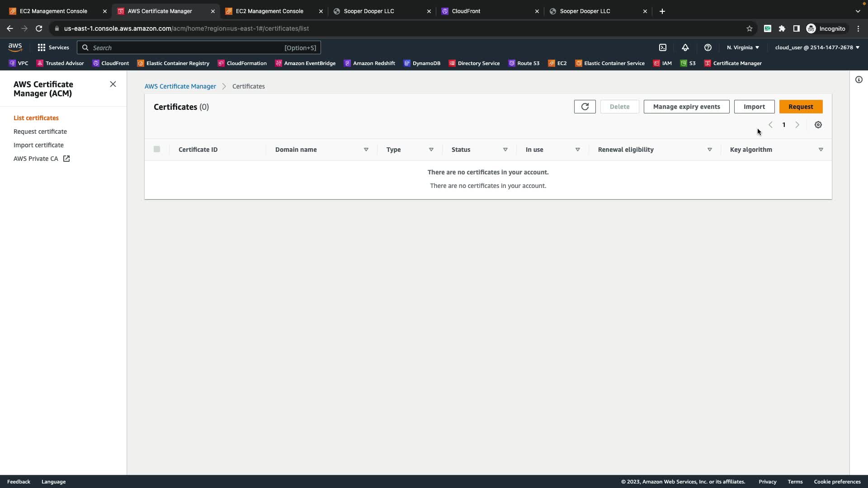868x488 pixels.
Task: Open Status column filter arrow
Action: tap(505, 150)
